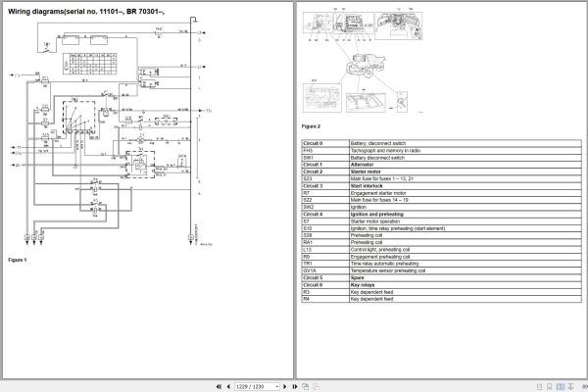Click the component location illustration in Figure 2
This screenshot has height=392, width=588.
point(363,60)
